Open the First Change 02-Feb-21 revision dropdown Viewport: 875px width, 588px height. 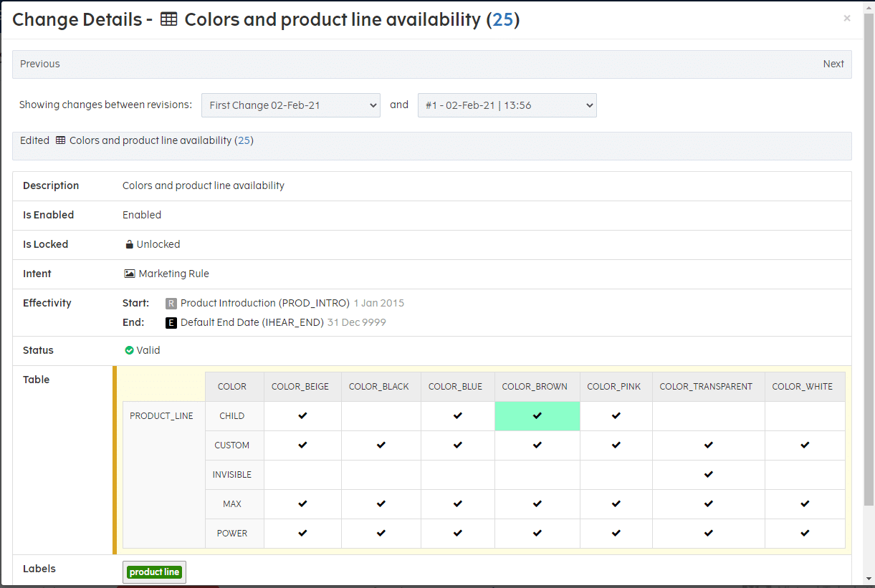[290, 105]
